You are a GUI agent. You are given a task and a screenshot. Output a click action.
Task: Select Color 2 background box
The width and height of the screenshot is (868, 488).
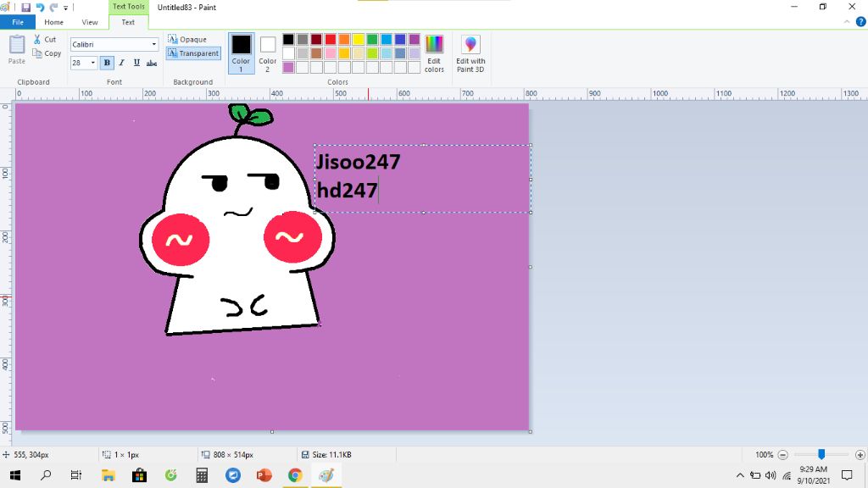click(x=267, y=53)
